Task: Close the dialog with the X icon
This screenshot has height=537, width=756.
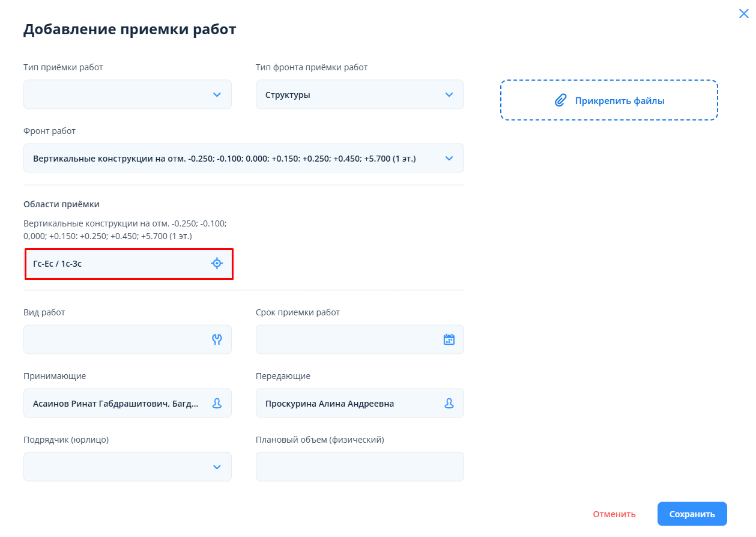Action: pos(743,14)
